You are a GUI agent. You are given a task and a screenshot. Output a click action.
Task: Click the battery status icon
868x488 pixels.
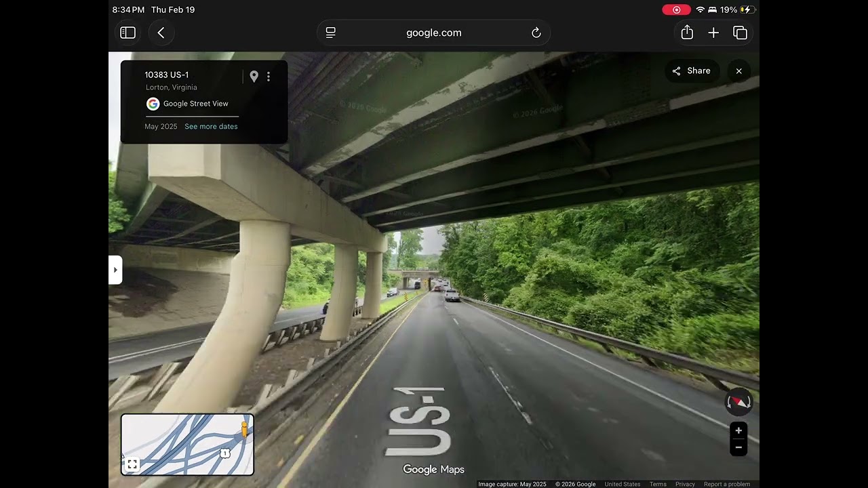click(x=748, y=9)
